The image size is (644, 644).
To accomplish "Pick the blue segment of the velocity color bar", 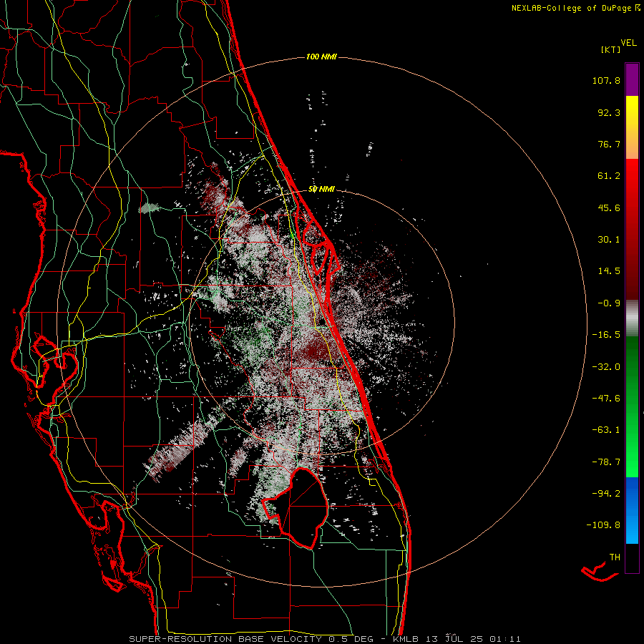I will [x=632, y=510].
